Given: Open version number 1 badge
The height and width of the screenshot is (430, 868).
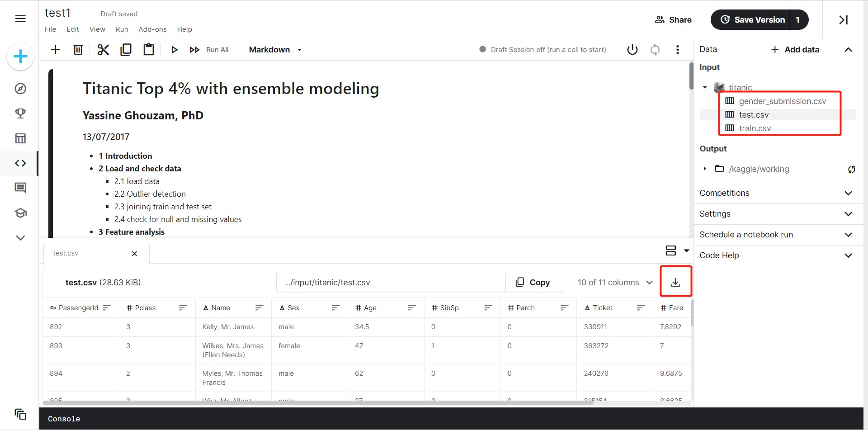Looking at the screenshot, I should click(x=799, y=20).
